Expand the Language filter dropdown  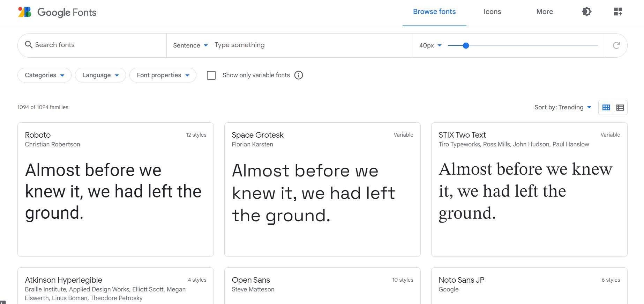click(100, 75)
